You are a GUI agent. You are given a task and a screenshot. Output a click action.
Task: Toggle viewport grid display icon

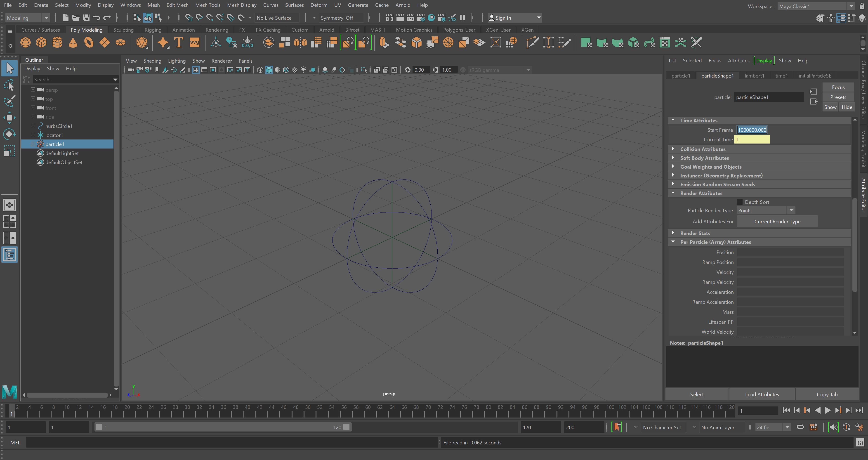196,70
